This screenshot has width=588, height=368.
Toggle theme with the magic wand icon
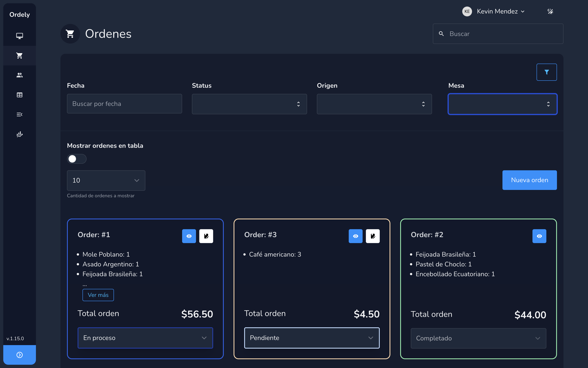(x=550, y=11)
